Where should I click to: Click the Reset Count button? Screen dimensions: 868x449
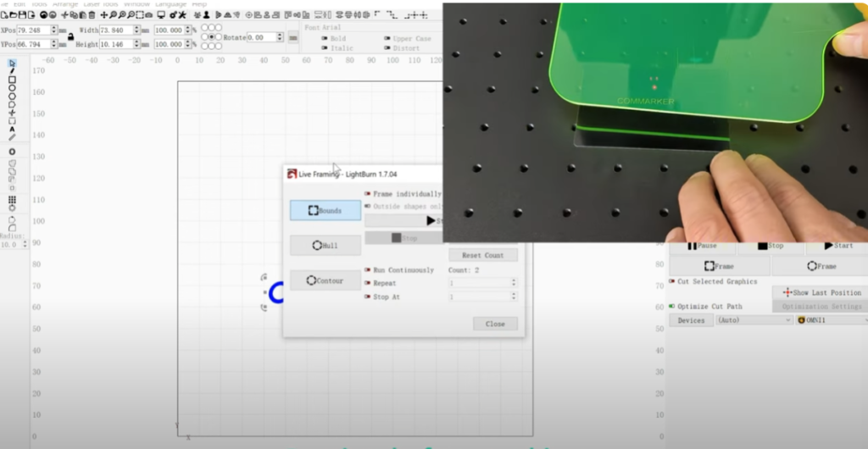coord(482,255)
